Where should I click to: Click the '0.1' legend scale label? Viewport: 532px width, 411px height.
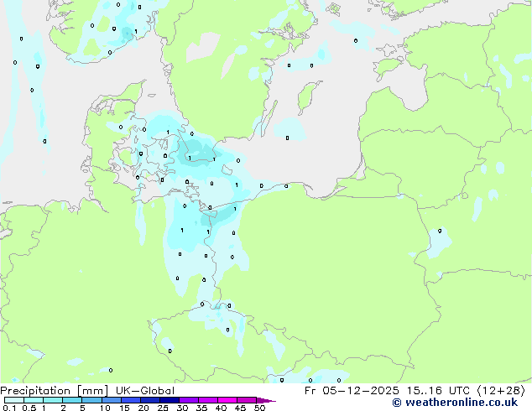coord(10,408)
